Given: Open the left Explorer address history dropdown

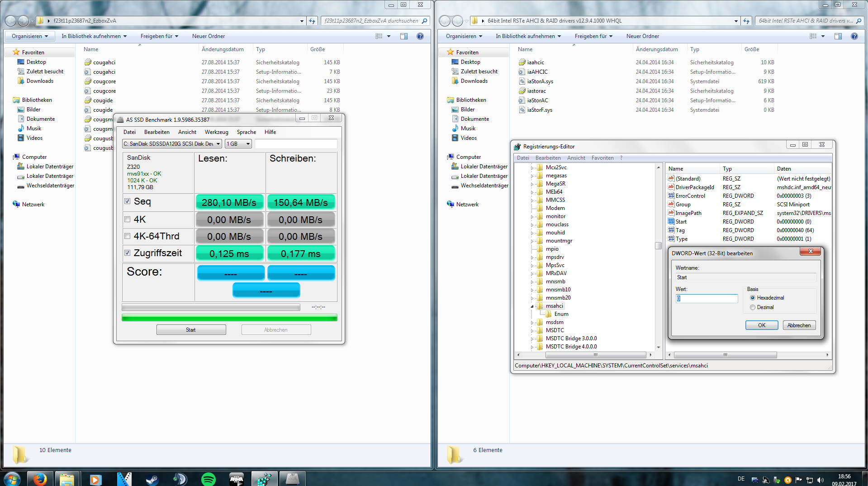Looking at the screenshot, I should point(302,21).
